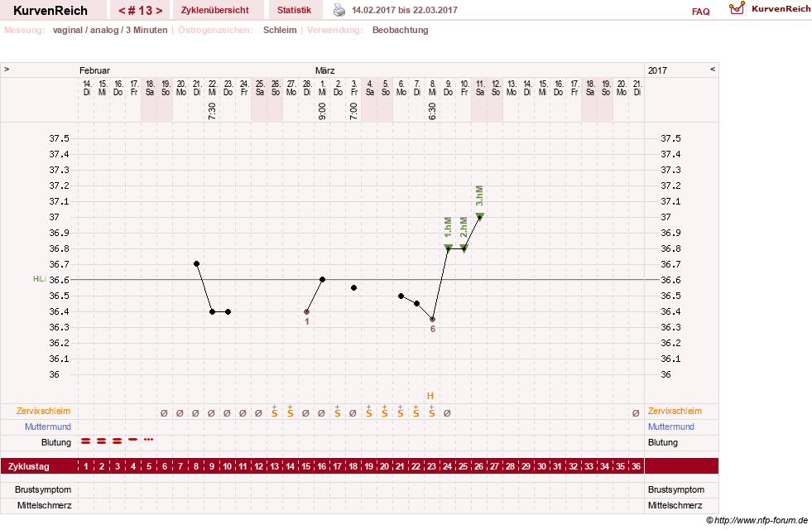
Task: Click the spotting dots on cycle day 5
Action: click(149, 440)
